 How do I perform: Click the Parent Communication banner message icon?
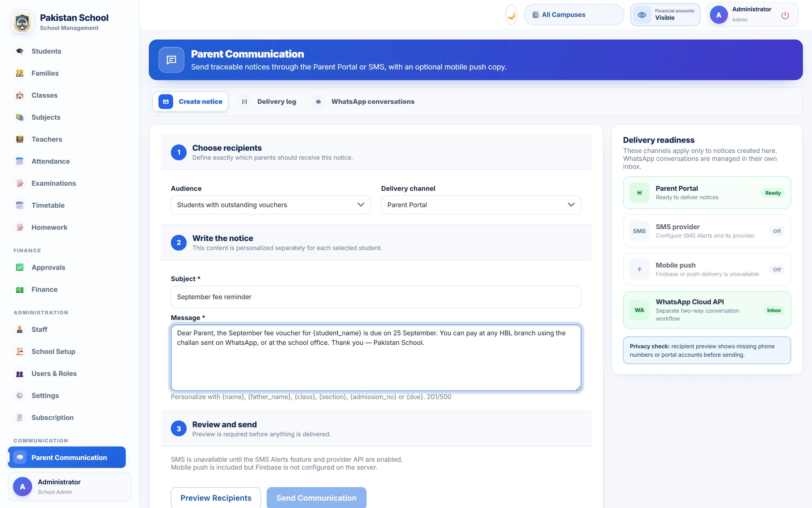[x=171, y=60]
